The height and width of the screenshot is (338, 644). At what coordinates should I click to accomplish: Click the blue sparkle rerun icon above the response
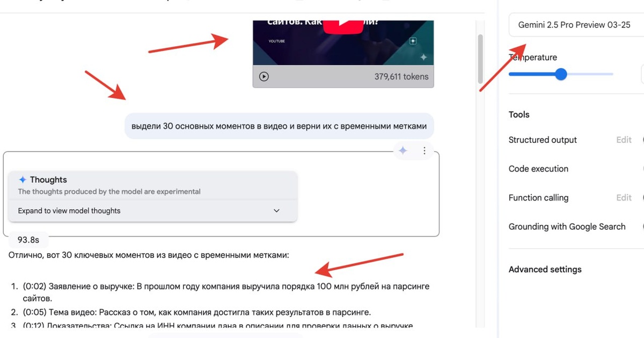tap(403, 150)
